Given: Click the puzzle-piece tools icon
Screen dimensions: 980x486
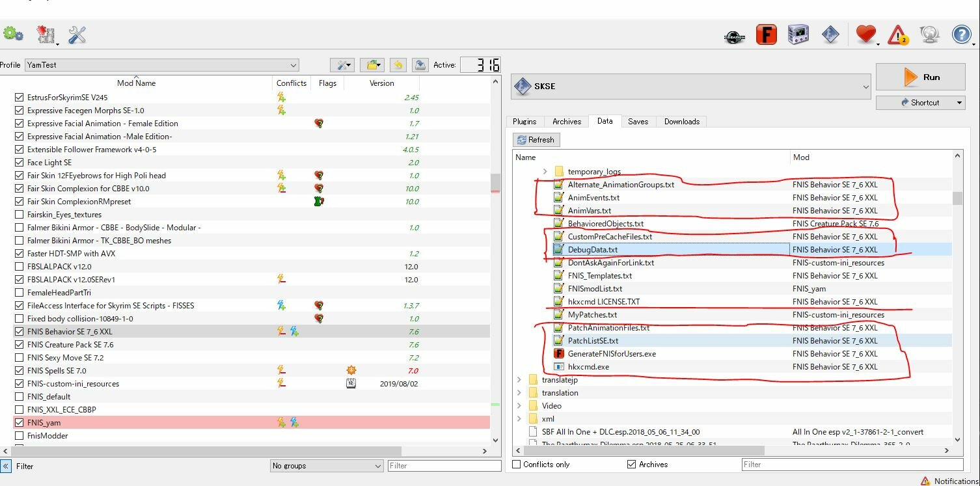Looking at the screenshot, I should (x=47, y=35).
